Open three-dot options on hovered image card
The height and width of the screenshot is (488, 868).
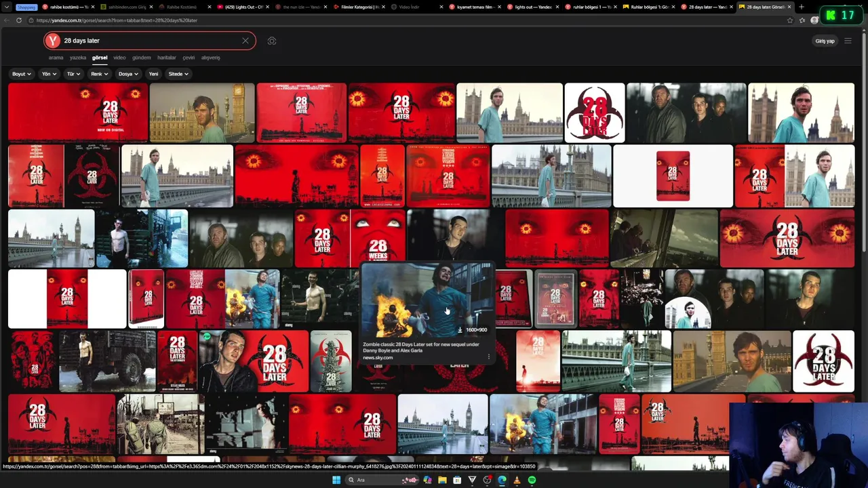coord(489,357)
